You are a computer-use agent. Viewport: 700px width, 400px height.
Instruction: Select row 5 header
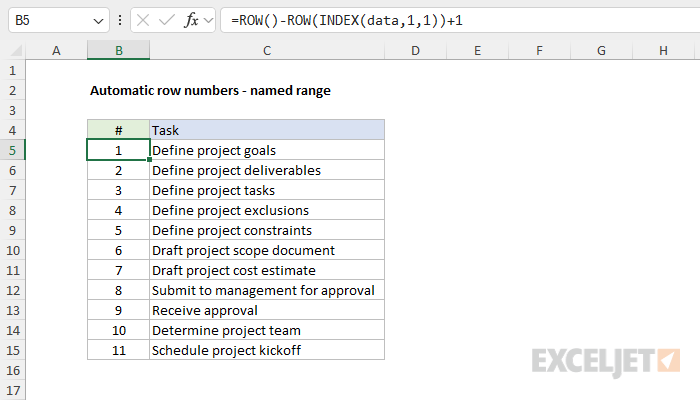(12, 150)
